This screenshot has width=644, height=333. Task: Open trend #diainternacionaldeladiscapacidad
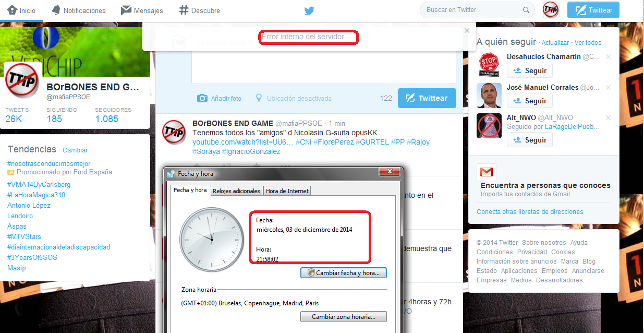58,247
